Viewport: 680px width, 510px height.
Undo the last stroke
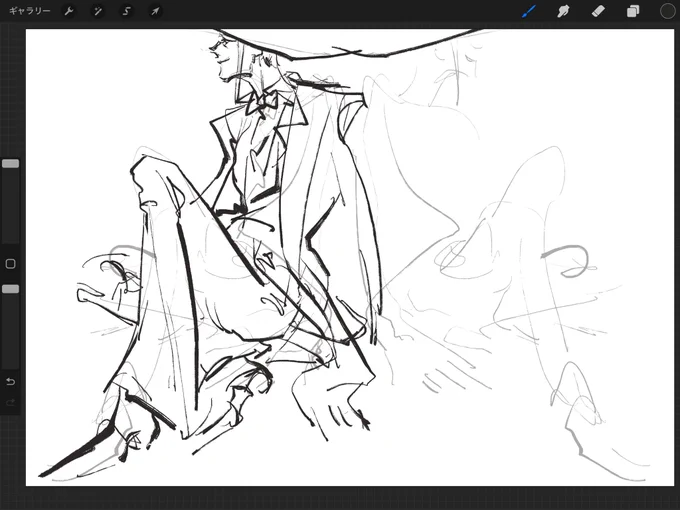coord(10,382)
